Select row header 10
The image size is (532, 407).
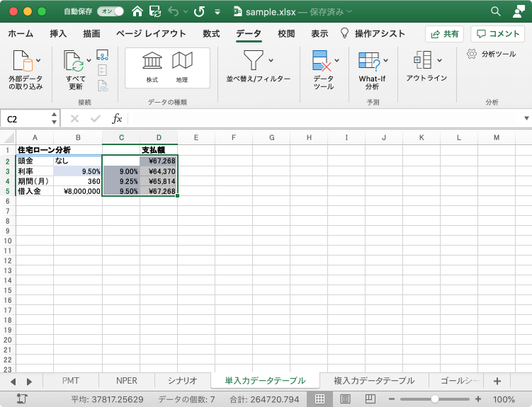(8, 241)
